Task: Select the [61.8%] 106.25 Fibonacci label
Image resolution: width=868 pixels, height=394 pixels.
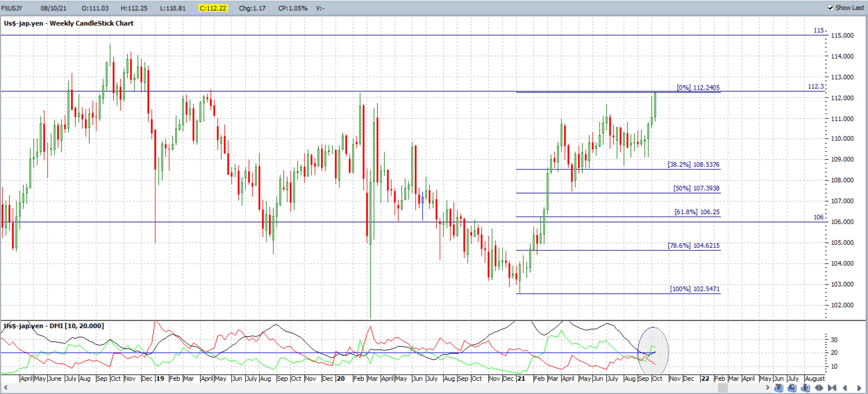Action: click(x=697, y=212)
